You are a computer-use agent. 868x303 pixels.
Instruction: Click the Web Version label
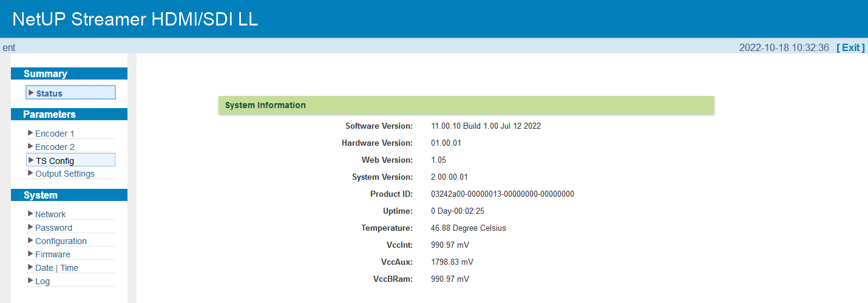pos(387,160)
